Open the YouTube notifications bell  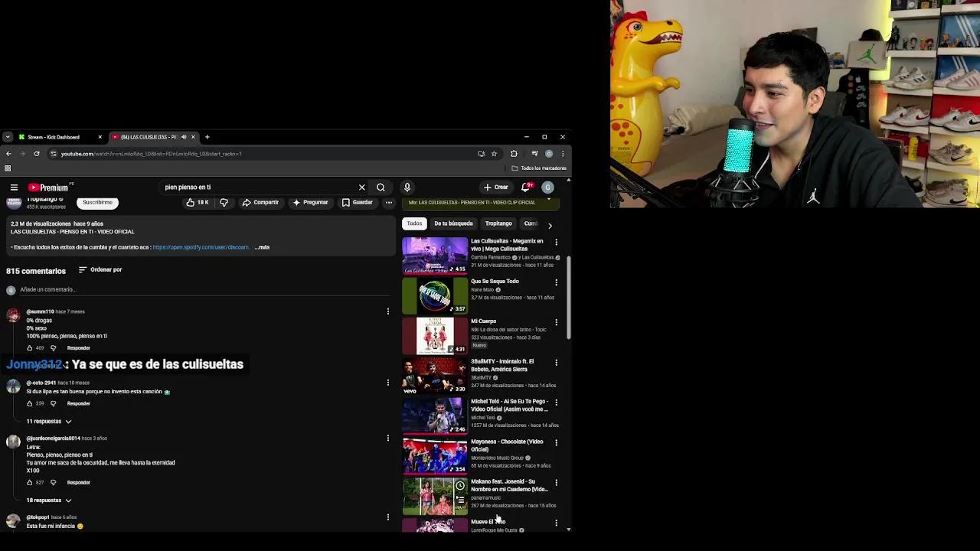(527, 187)
